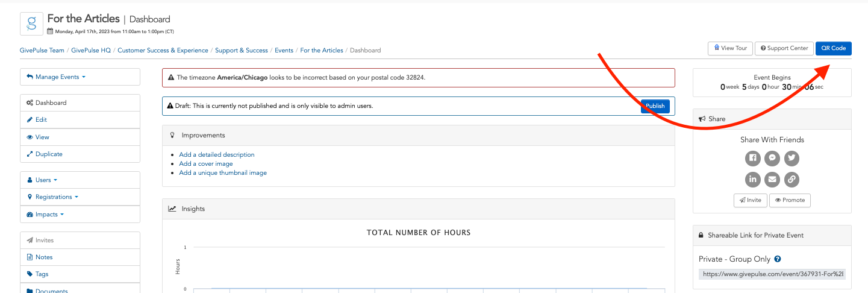The width and height of the screenshot is (868, 293).
Task: Click the Invite button
Action: (x=751, y=200)
